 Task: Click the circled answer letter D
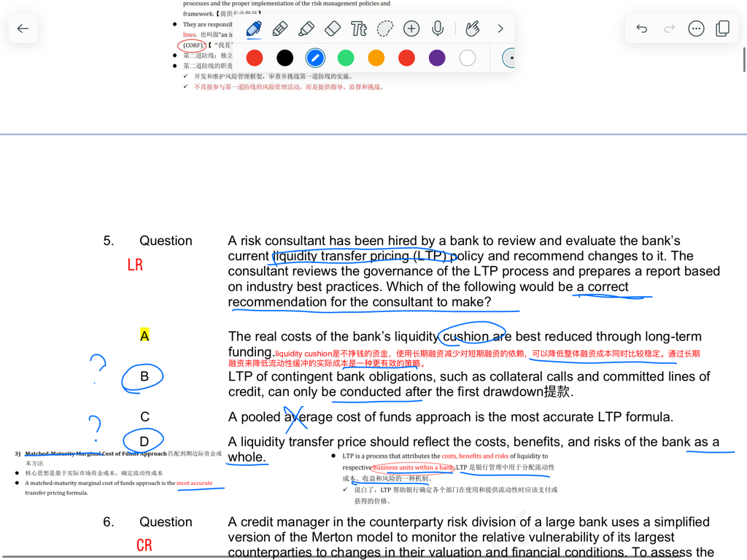pyautogui.click(x=144, y=441)
